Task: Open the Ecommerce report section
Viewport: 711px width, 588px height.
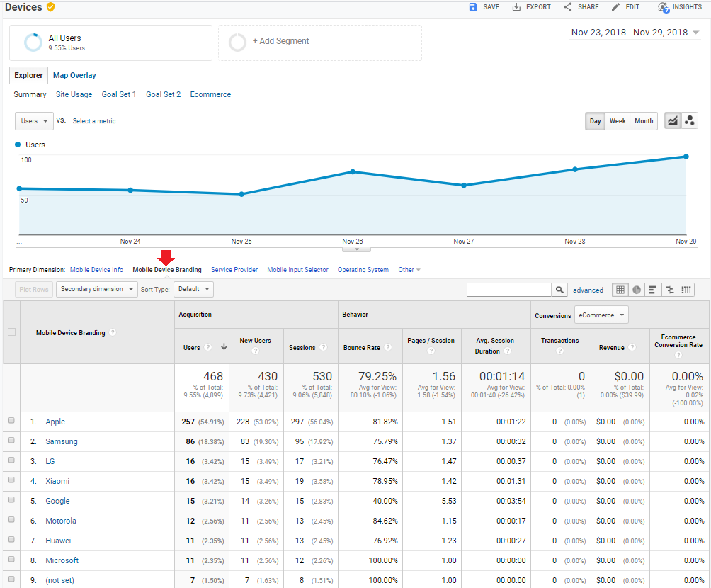Action: pos(210,94)
